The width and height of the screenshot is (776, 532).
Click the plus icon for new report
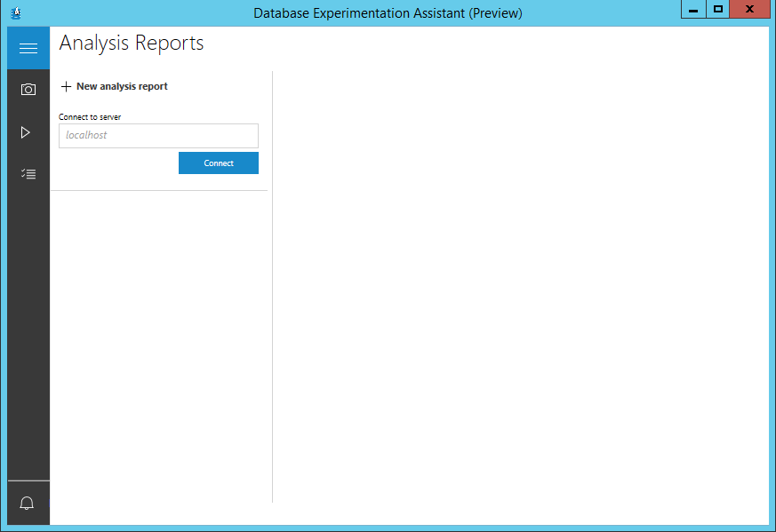click(66, 86)
